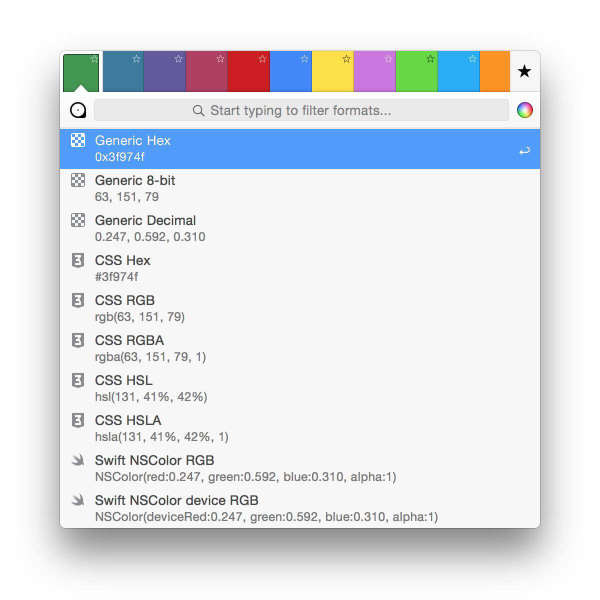Select Swift NSColor device RGB format
Screen dimensions: 600x600
300,508
